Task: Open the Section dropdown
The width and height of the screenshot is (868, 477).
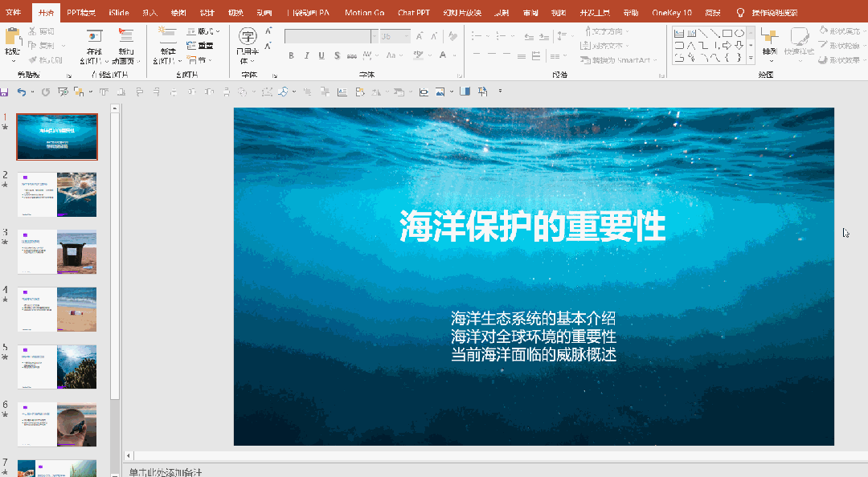Action: click(199, 59)
